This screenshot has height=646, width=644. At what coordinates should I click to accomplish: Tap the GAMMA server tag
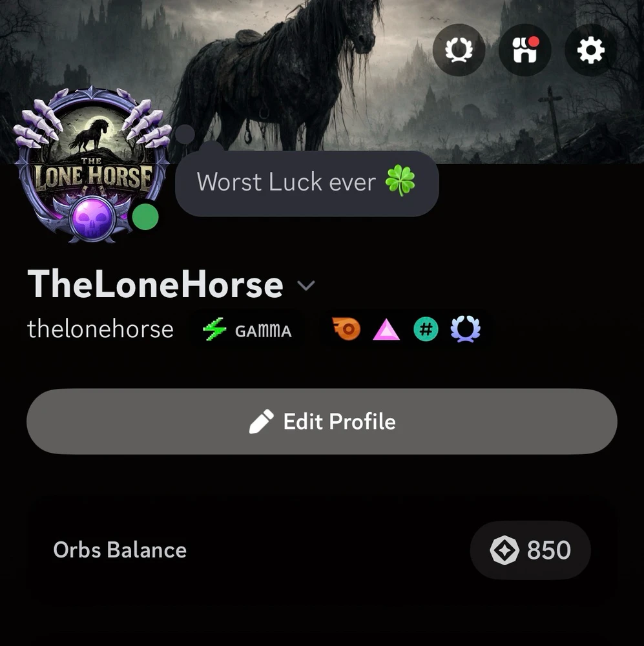click(x=247, y=330)
